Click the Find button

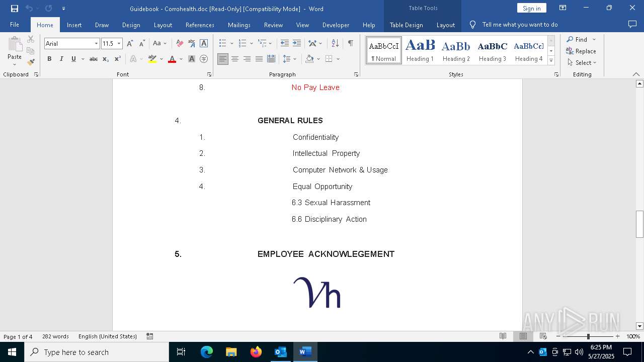[x=577, y=39]
